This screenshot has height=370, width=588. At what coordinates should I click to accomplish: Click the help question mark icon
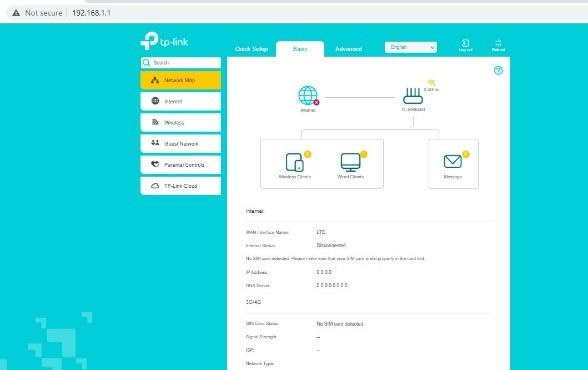[498, 70]
